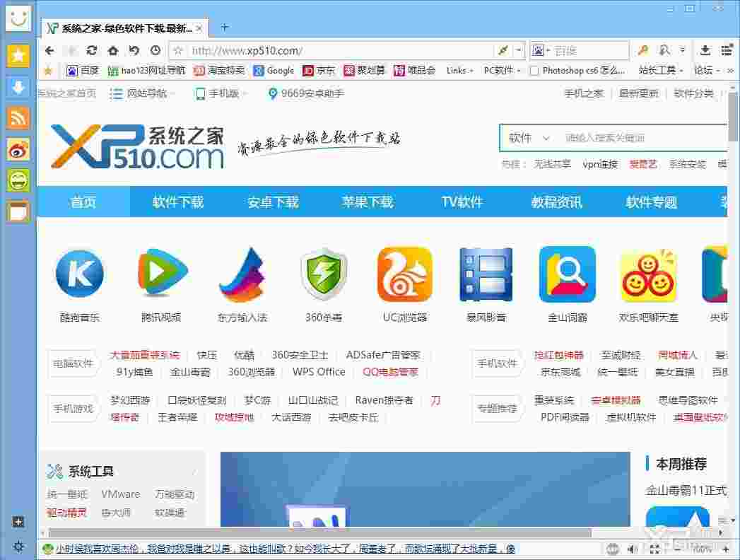Click the lightning mode icon in the address bar

[503, 50]
